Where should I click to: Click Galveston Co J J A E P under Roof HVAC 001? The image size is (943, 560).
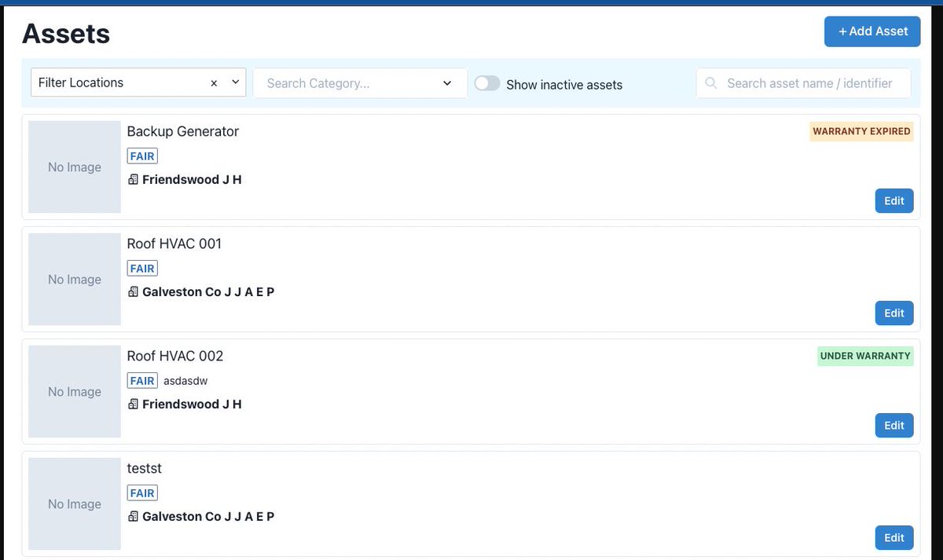[x=208, y=292]
